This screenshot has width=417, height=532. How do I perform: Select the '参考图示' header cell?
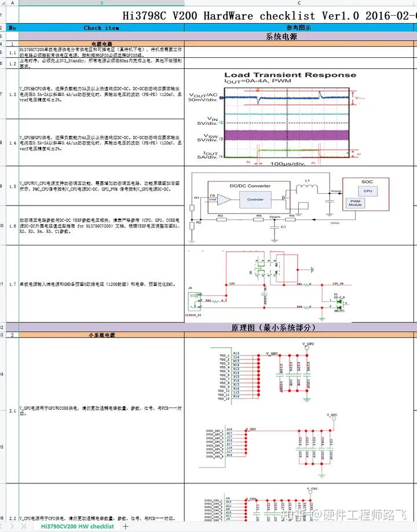[x=299, y=28]
